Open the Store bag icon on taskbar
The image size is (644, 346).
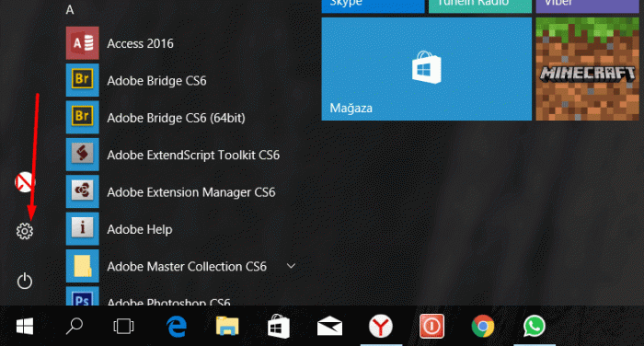pos(279,327)
